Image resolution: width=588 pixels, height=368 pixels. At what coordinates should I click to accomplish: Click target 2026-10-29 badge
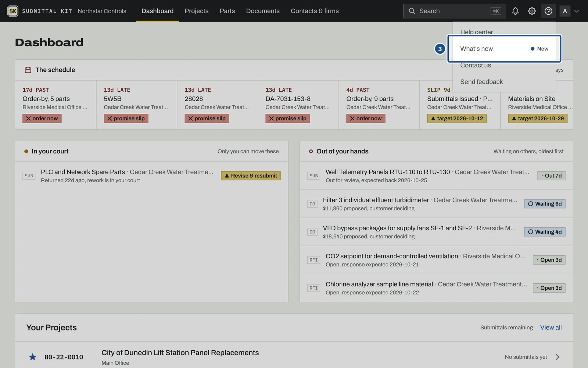click(538, 118)
